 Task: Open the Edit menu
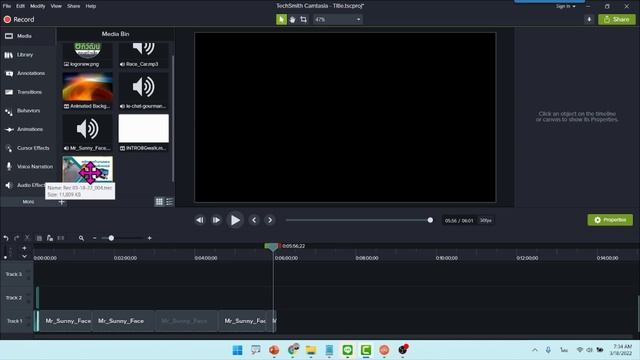click(x=20, y=6)
